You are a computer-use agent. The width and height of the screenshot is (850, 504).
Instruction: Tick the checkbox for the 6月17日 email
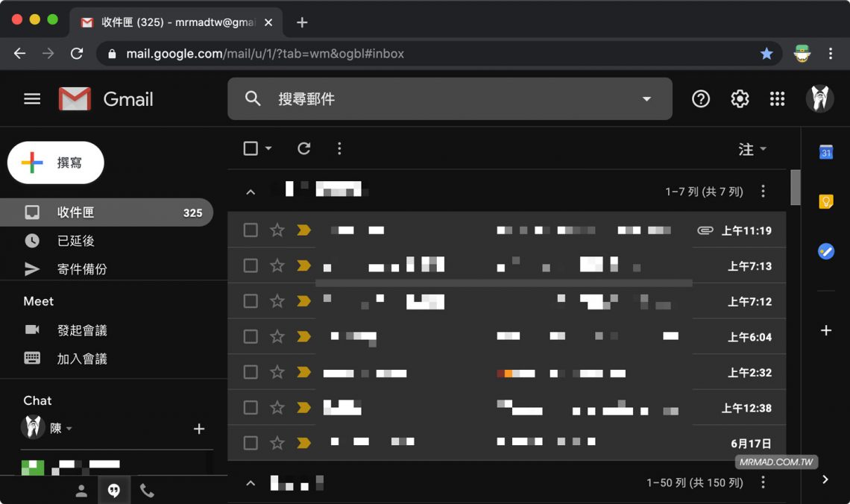coord(251,443)
